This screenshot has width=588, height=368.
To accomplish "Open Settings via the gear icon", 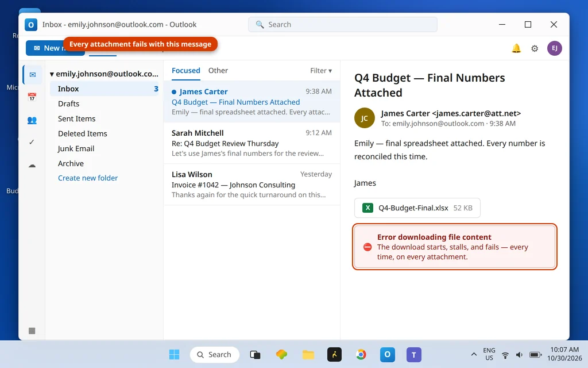I will point(535,48).
